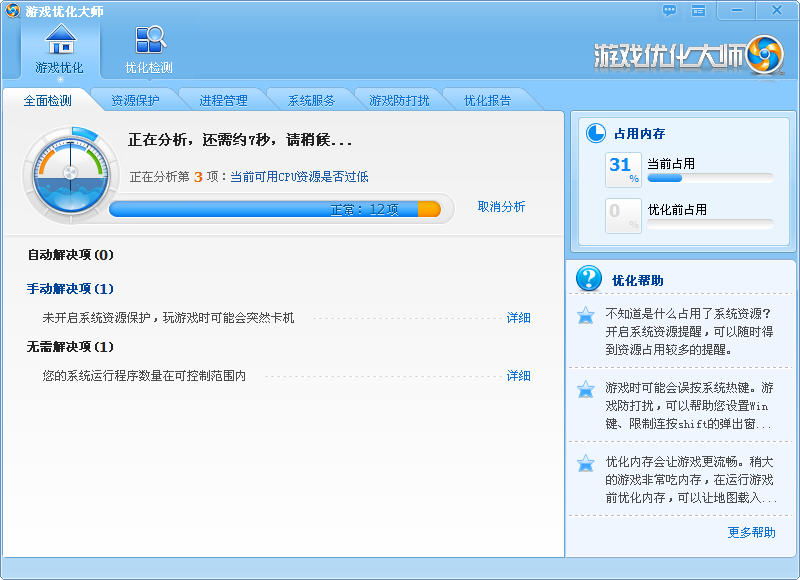Click the 优化帮助 panel title
800x580 pixels.
tap(638, 281)
